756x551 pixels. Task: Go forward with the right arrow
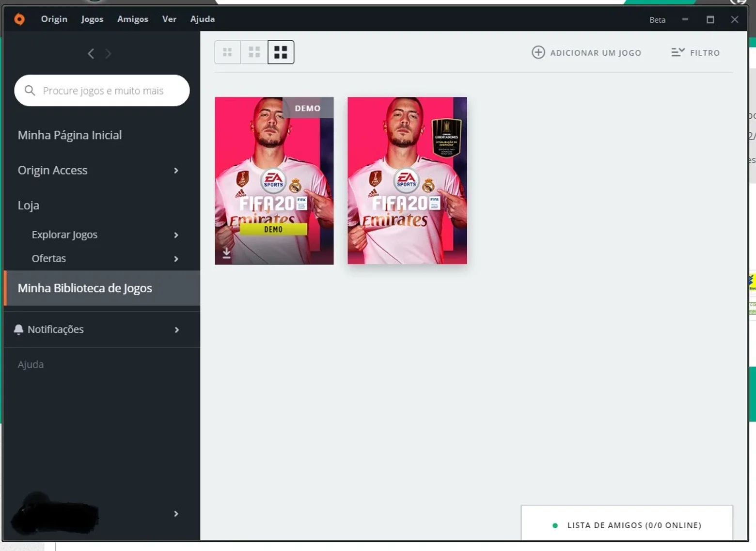tap(108, 54)
